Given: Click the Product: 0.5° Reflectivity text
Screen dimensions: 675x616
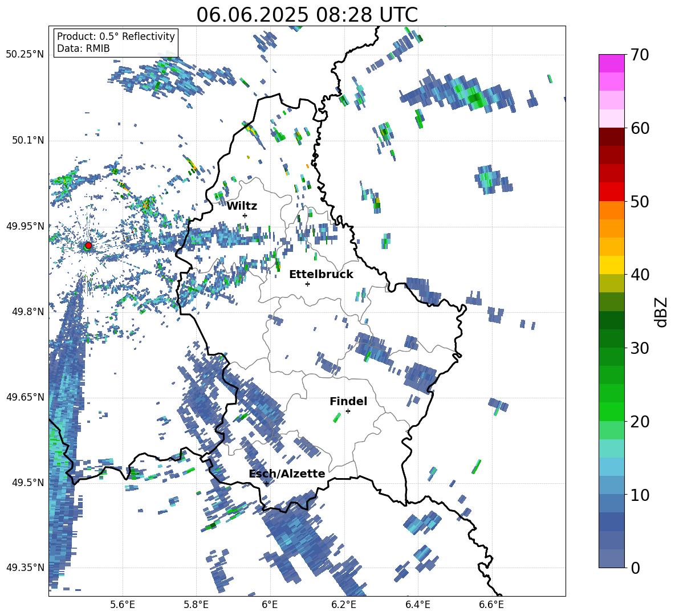Looking at the screenshot, I should click(x=116, y=36).
